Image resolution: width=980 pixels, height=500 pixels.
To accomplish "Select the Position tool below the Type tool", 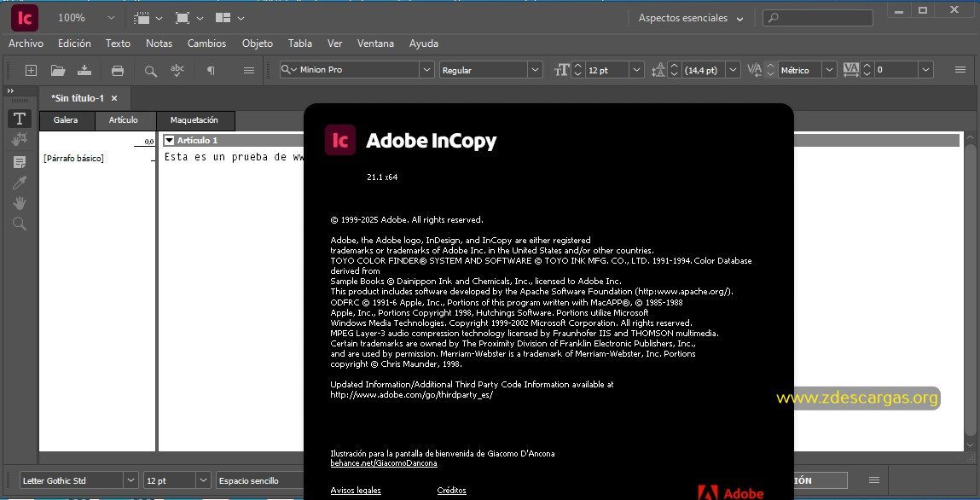I will (20, 139).
